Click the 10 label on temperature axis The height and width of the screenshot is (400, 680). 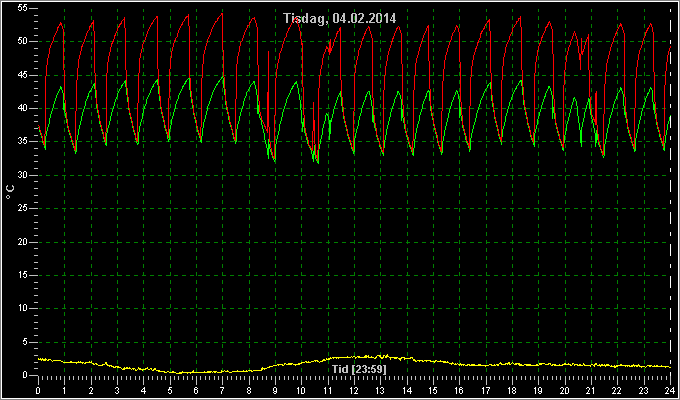(23, 309)
